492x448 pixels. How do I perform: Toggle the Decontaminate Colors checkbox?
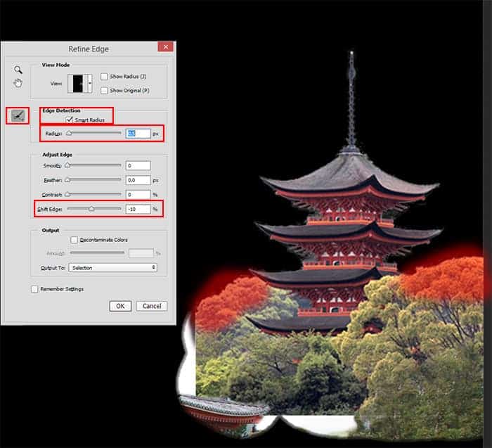click(x=75, y=240)
